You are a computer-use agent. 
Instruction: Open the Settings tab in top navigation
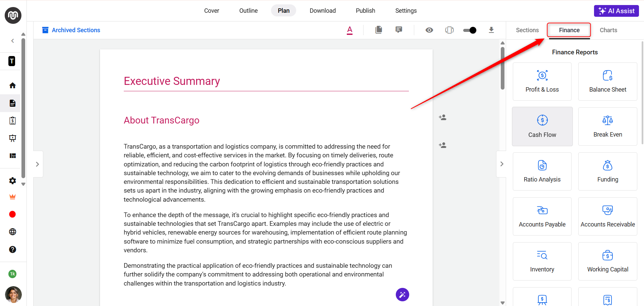[x=406, y=11]
